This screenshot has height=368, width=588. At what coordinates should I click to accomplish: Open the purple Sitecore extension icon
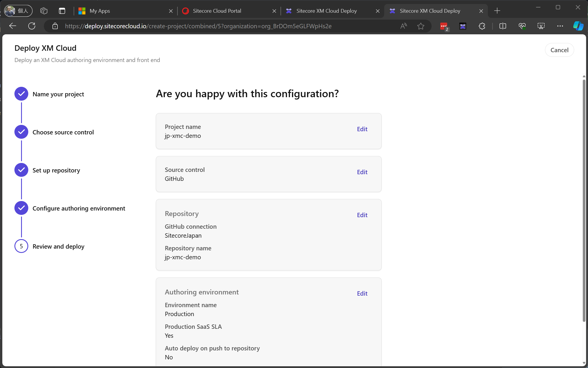[x=463, y=26]
